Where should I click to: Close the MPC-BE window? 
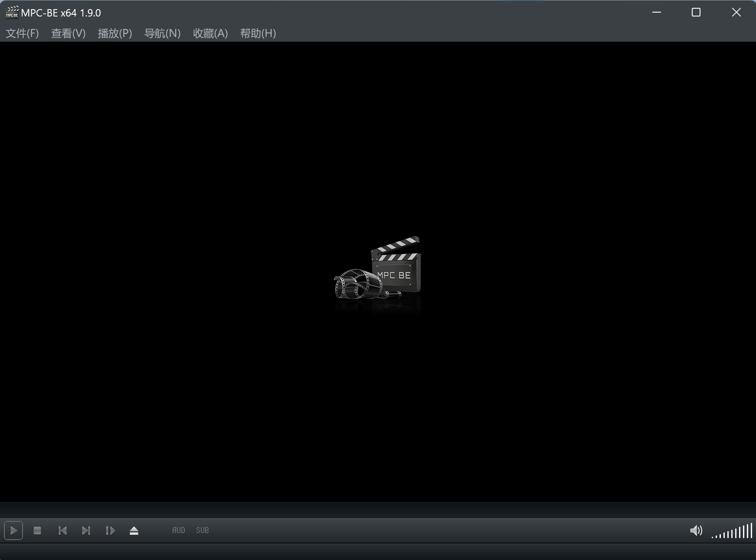tap(736, 12)
